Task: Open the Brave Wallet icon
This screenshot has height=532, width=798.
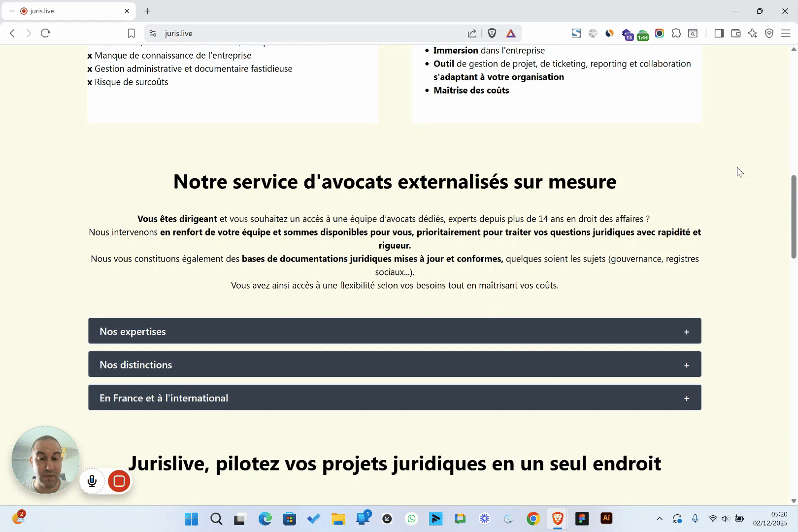Action: pyautogui.click(x=736, y=33)
